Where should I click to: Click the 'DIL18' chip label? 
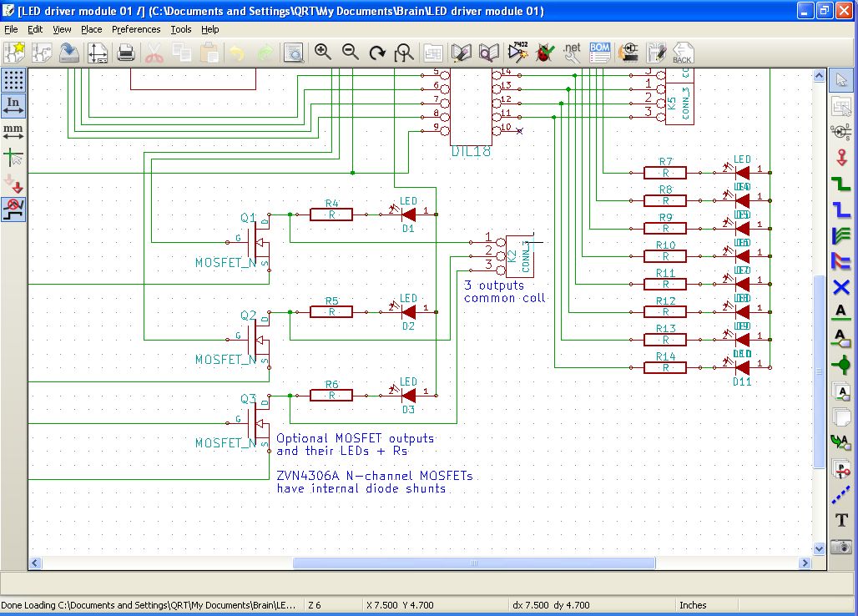tap(471, 152)
